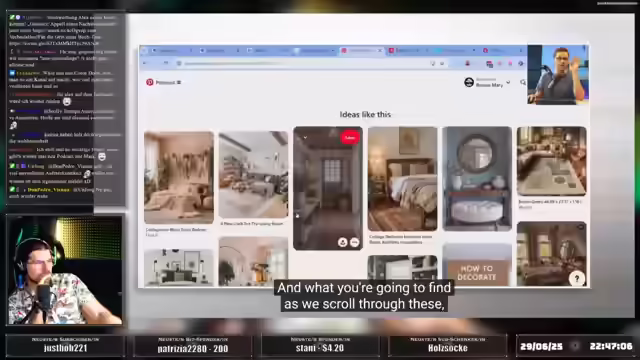Open the brown cozy living room pin
This screenshot has height=360, width=640.
tap(551, 254)
